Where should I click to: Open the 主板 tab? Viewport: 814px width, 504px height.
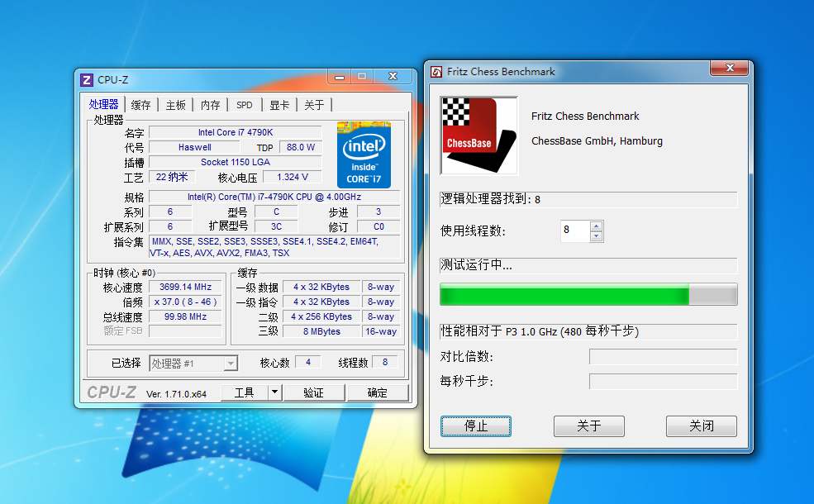coord(174,105)
